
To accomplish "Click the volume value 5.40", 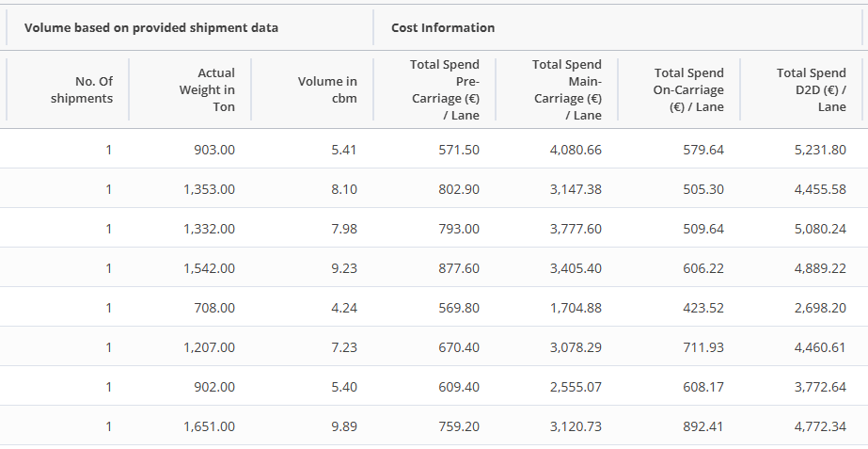I will coord(344,387).
